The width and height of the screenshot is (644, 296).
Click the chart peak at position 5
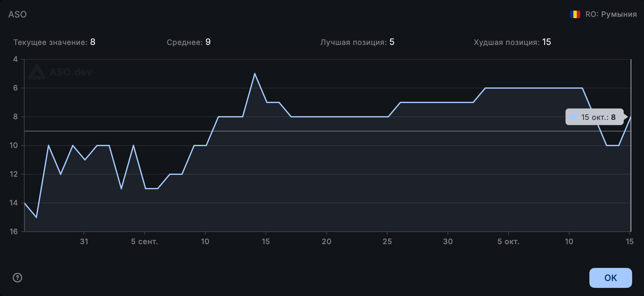(255, 74)
